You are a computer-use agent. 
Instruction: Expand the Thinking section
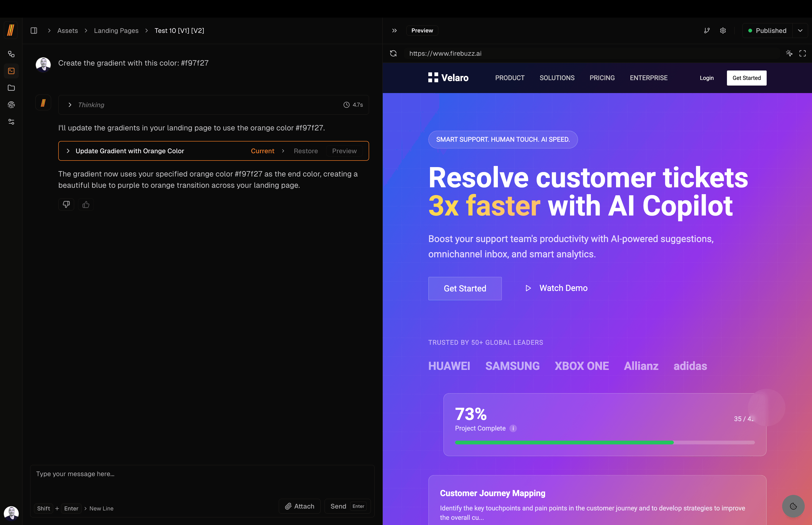click(70, 105)
